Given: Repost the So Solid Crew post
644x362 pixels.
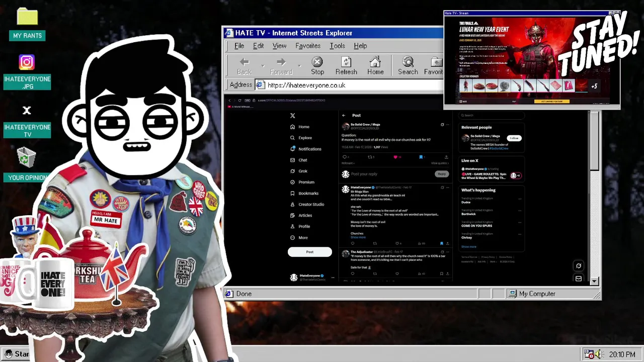Looking at the screenshot, I should click(370, 157).
